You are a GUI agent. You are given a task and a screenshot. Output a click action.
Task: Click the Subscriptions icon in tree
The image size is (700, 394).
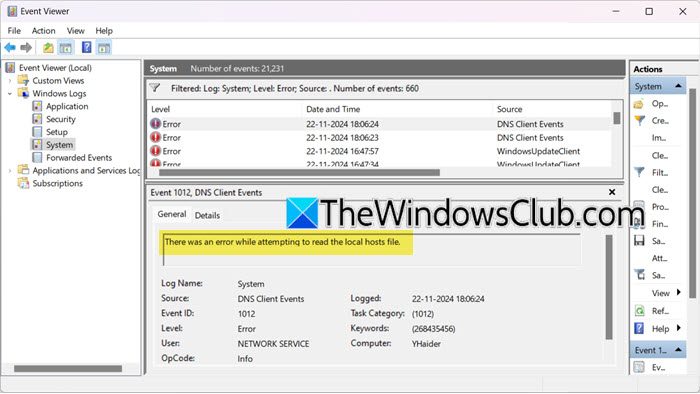23,183
